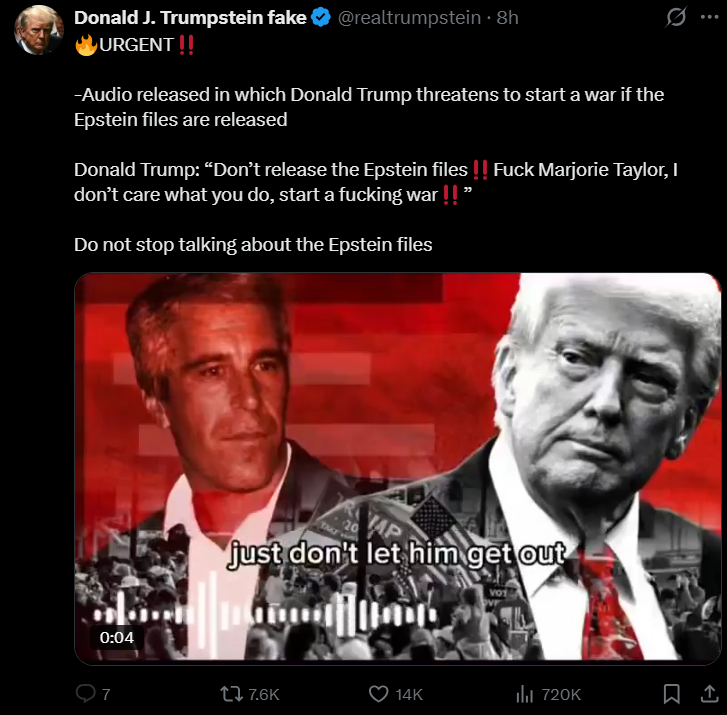Click the repost arrows icon
The image size is (727, 715).
coord(231,694)
